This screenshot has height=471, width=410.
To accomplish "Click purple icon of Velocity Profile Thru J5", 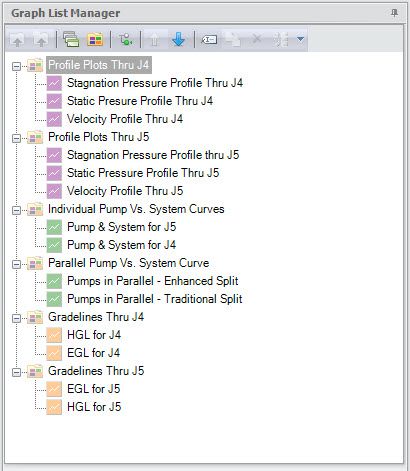I will click(x=54, y=191).
